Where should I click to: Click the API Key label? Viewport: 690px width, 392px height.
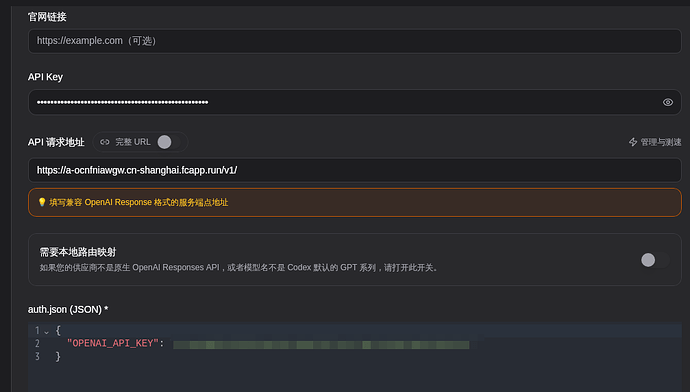click(45, 77)
